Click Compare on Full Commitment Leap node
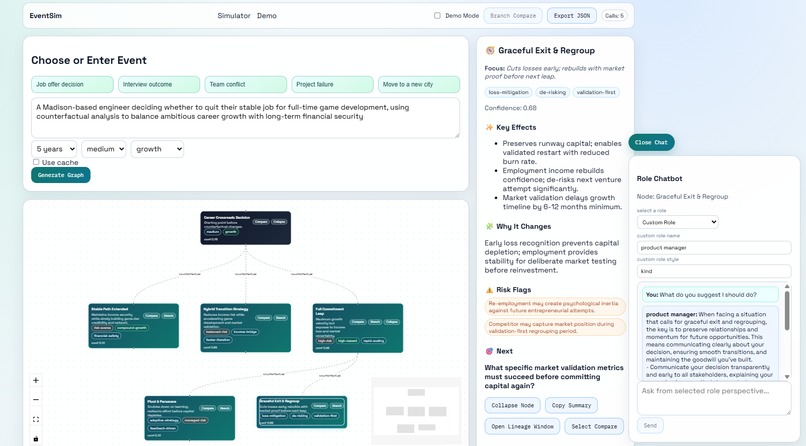 pos(358,322)
